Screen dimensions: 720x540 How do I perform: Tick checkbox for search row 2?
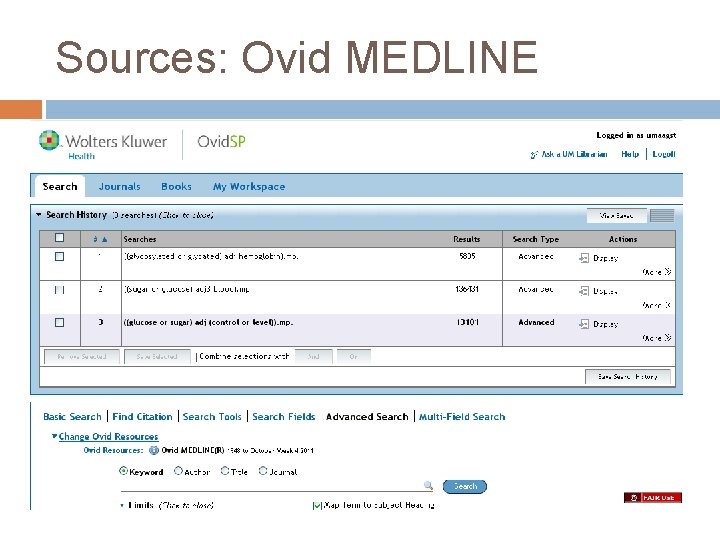pyautogui.click(x=59, y=290)
